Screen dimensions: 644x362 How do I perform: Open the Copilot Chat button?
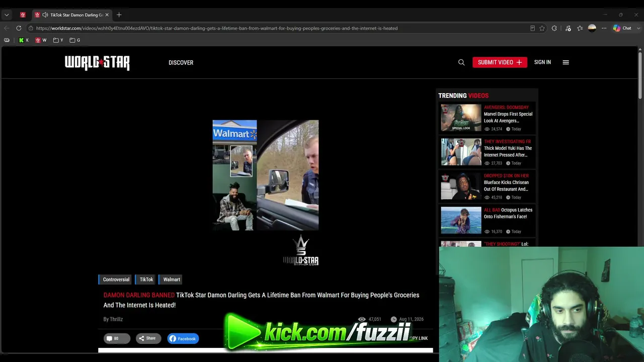622,28
